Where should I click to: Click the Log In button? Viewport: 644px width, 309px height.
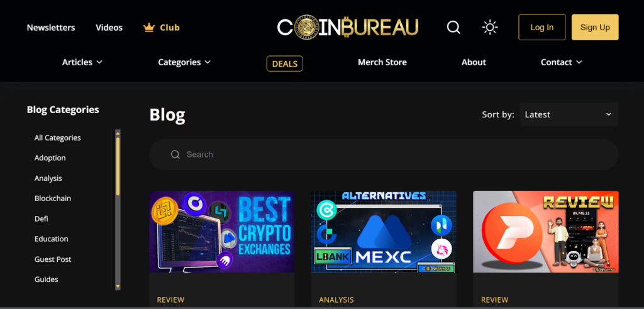[x=541, y=27]
